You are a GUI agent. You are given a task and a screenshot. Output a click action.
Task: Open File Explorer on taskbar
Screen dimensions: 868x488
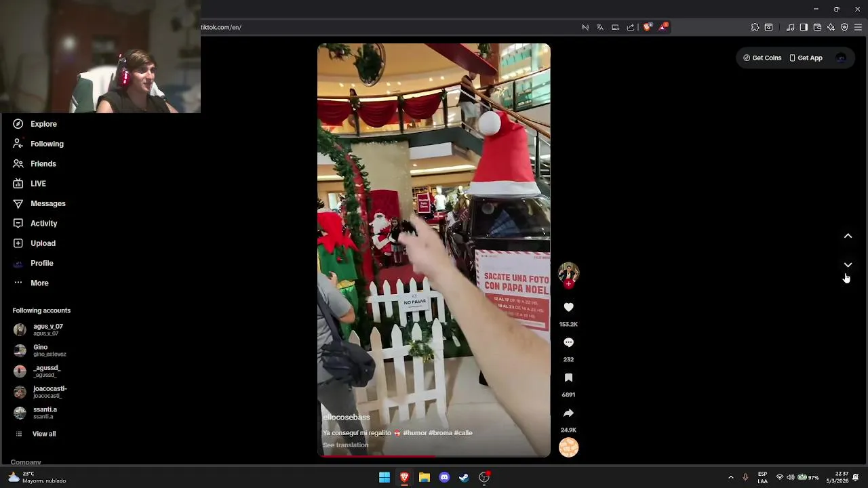click(x=424, y=477)
